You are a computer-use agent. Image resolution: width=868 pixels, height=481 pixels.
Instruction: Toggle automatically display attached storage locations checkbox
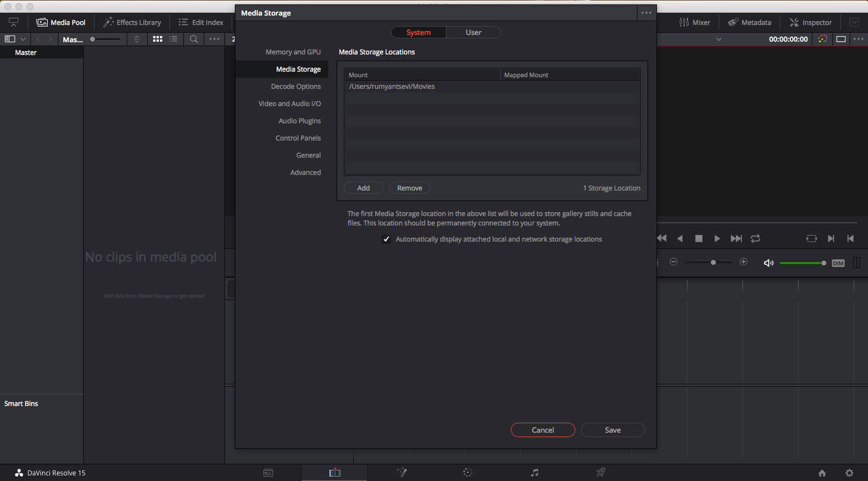(x=387, y=239)
